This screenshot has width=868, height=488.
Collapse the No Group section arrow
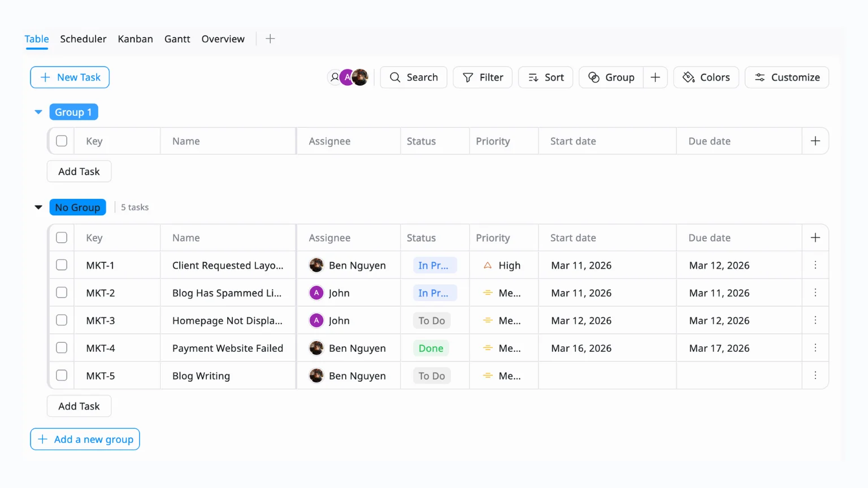[38, 207]
